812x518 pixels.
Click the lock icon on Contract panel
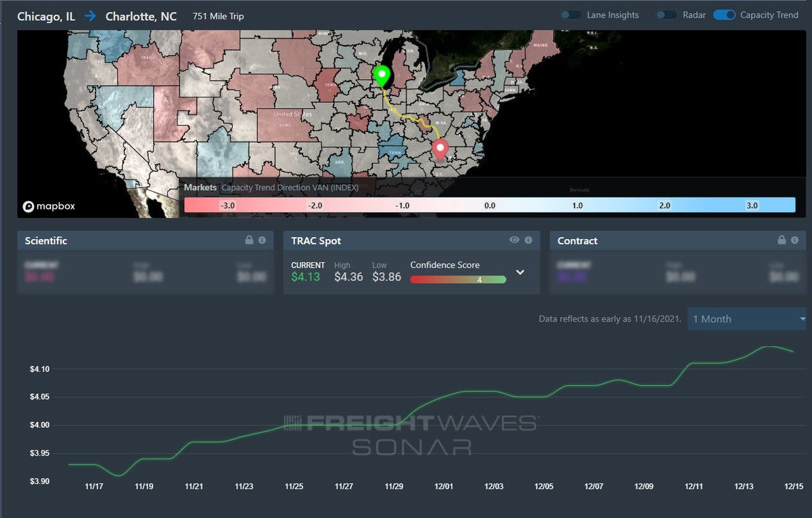click(x=782, y=240)
